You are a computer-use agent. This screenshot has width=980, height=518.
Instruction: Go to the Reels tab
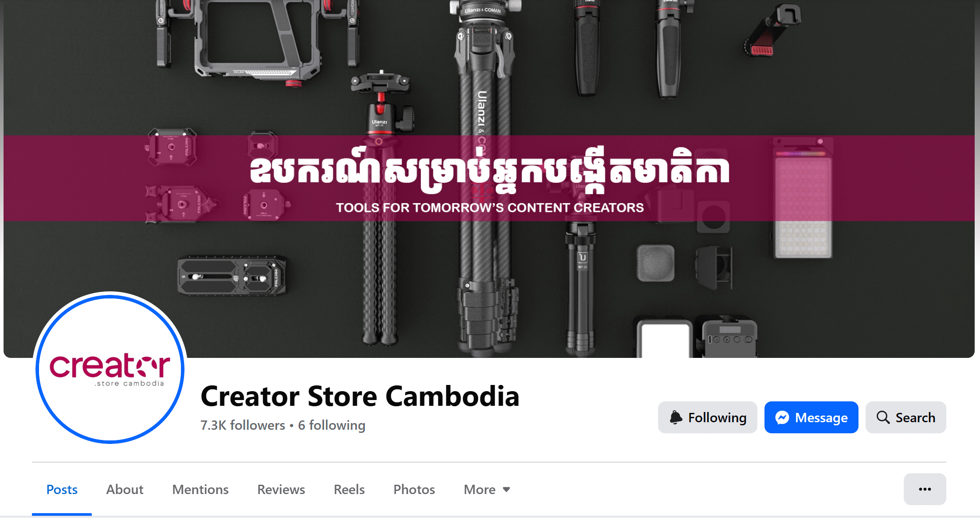[x=349, y=490]
